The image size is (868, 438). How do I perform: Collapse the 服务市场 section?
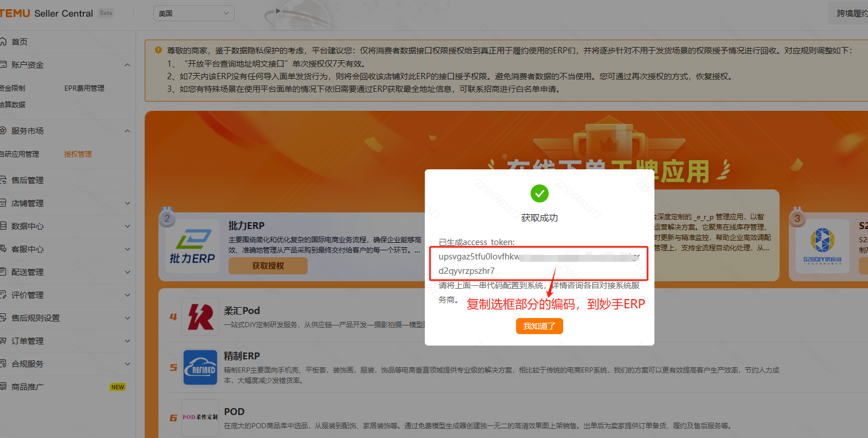click(x=127, y=131)
